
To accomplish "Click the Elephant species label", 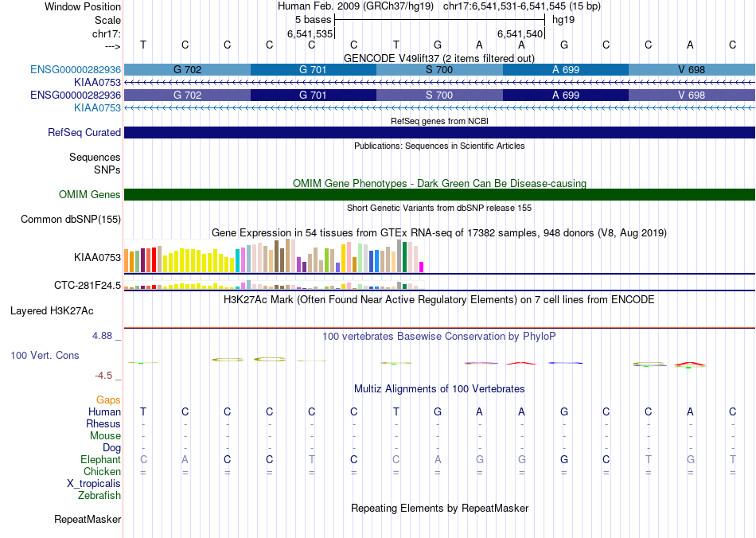I will pos(101,460).
